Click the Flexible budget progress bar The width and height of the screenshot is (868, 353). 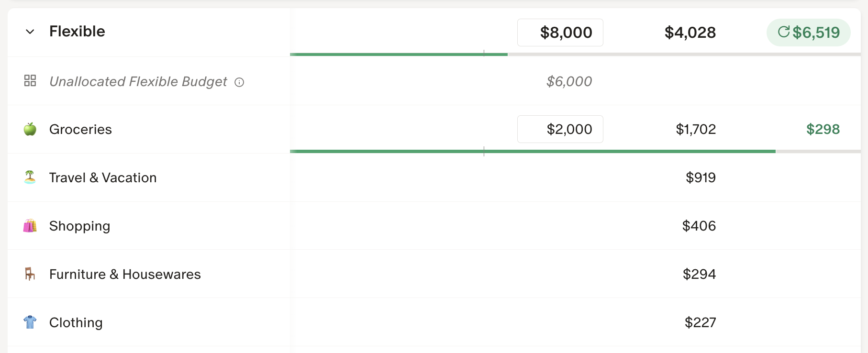574,55
